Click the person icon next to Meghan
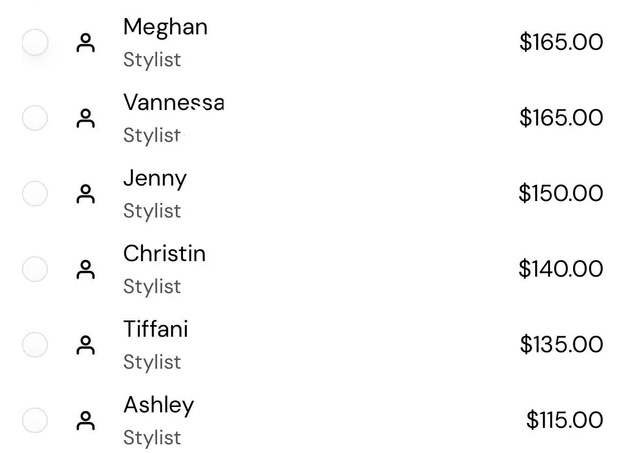 tap(85, 43)
